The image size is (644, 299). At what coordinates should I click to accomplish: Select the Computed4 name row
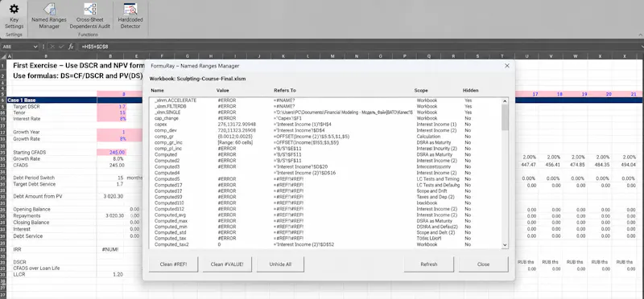(x=325, y=173)
